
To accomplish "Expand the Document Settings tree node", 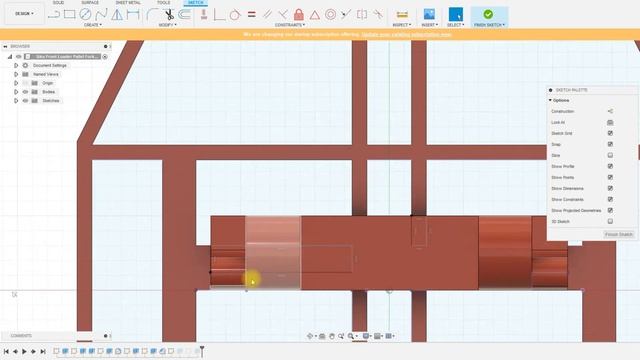I will pos(16,65).
